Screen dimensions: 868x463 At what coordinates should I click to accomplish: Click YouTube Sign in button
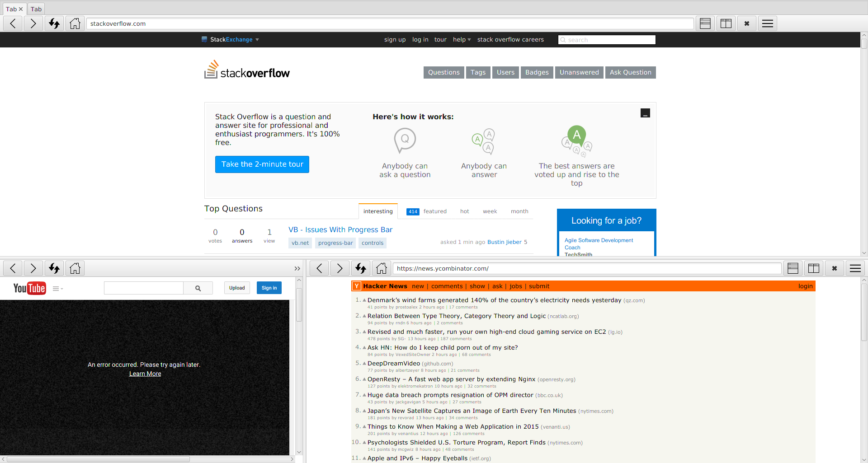pos(269,288)
